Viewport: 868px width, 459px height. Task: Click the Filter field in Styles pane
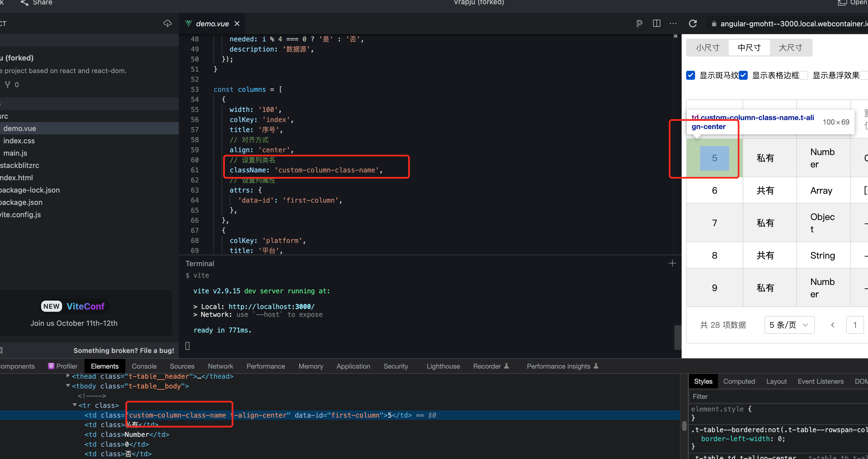pyautogui.click(x=778, y=396)
